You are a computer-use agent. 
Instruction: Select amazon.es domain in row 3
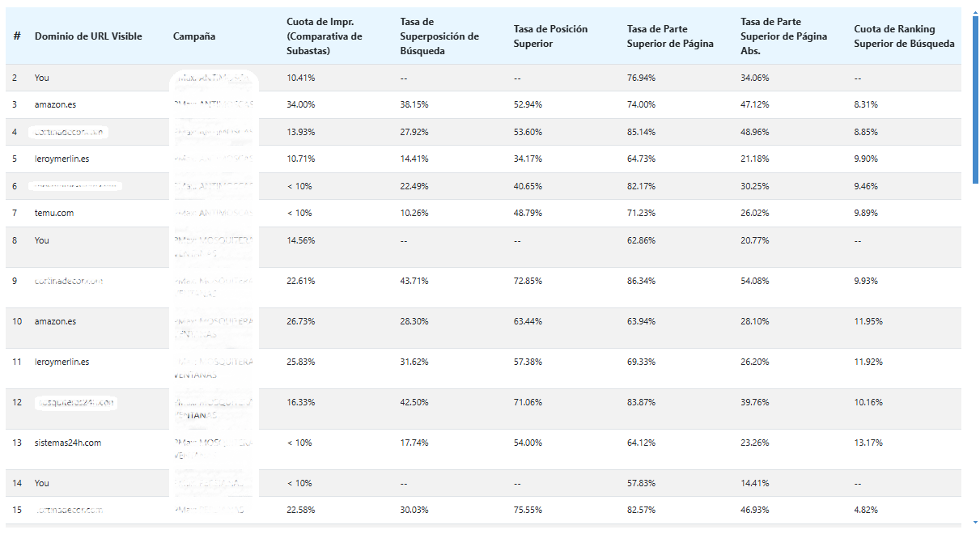55,105
